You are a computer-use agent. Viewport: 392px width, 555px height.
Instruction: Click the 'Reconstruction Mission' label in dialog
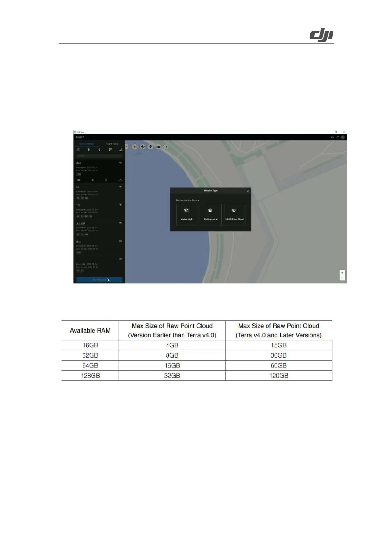(188, 200)
